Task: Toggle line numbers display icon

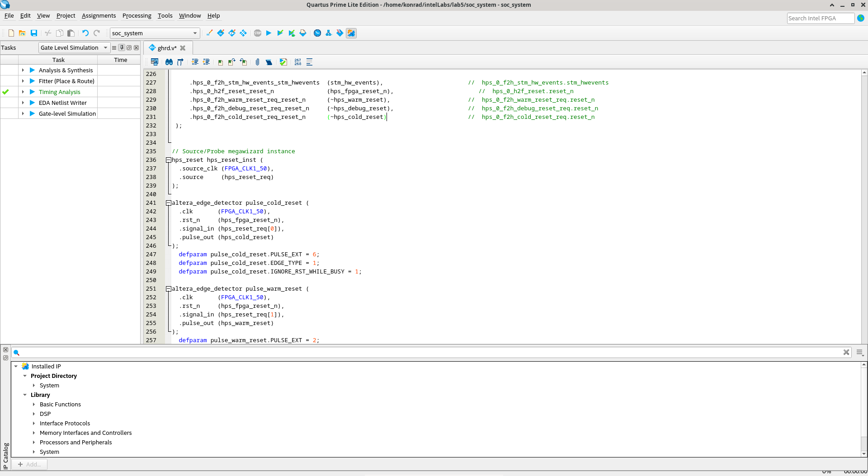Action: (298, 62)
